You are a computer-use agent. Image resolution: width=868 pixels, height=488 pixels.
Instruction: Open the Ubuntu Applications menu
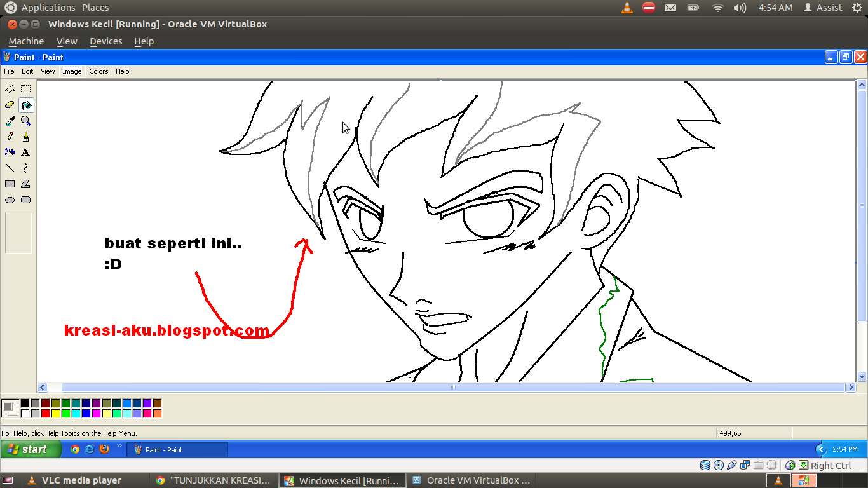(48, 8)
